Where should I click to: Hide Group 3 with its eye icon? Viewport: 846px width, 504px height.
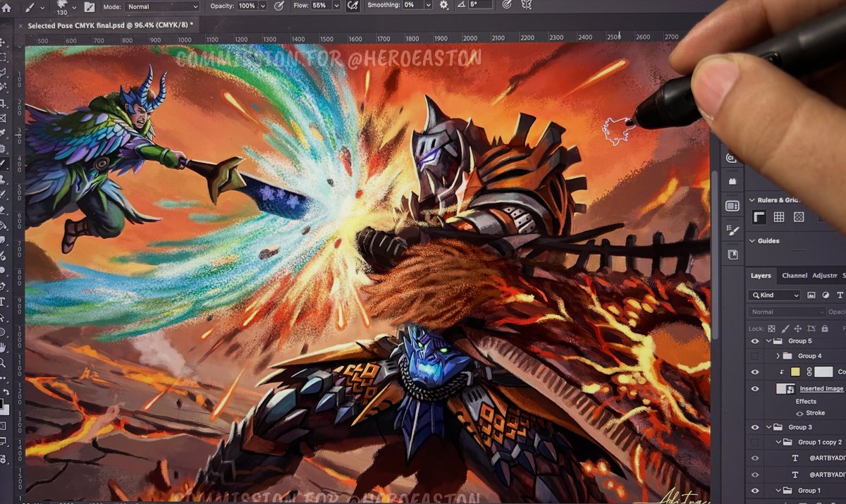pos(755,427)
